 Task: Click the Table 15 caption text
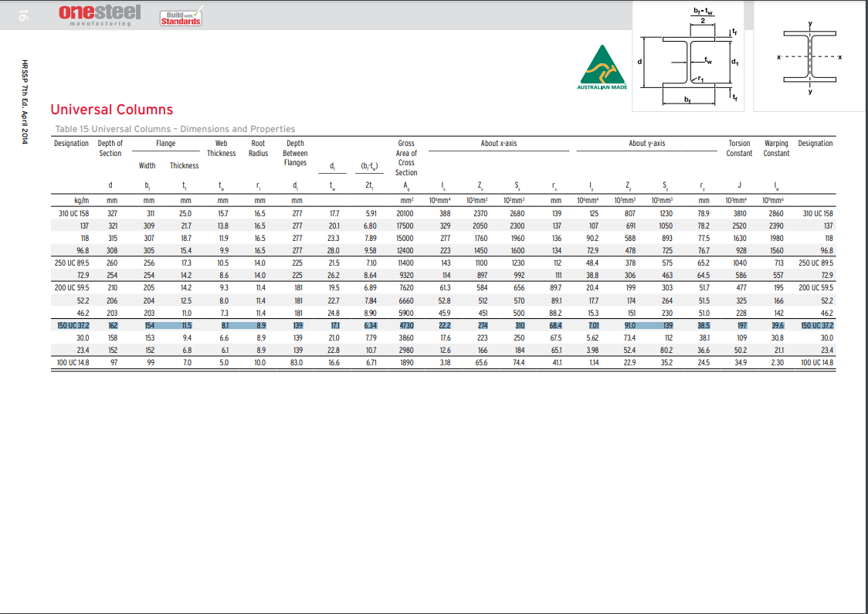click(x=175, y=129)
